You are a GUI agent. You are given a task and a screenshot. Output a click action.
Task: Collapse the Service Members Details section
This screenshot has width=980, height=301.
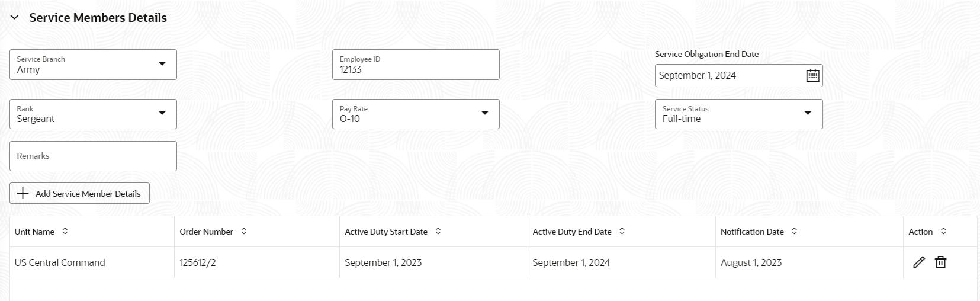15,18
